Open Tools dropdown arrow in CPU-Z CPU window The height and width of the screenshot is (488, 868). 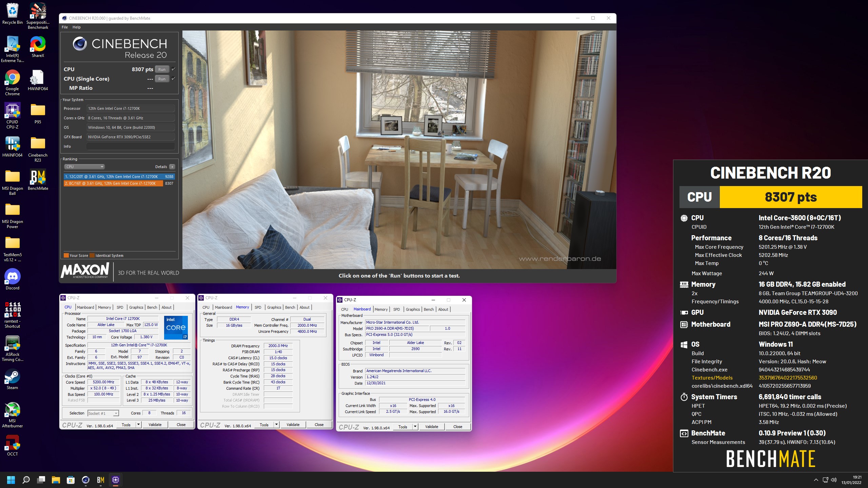coord(138,425)
